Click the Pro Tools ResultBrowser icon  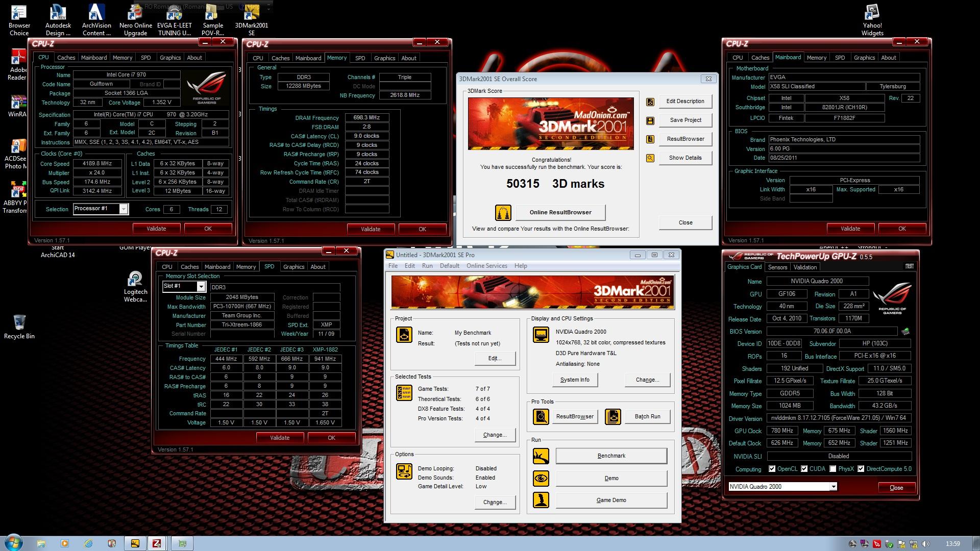541,416
